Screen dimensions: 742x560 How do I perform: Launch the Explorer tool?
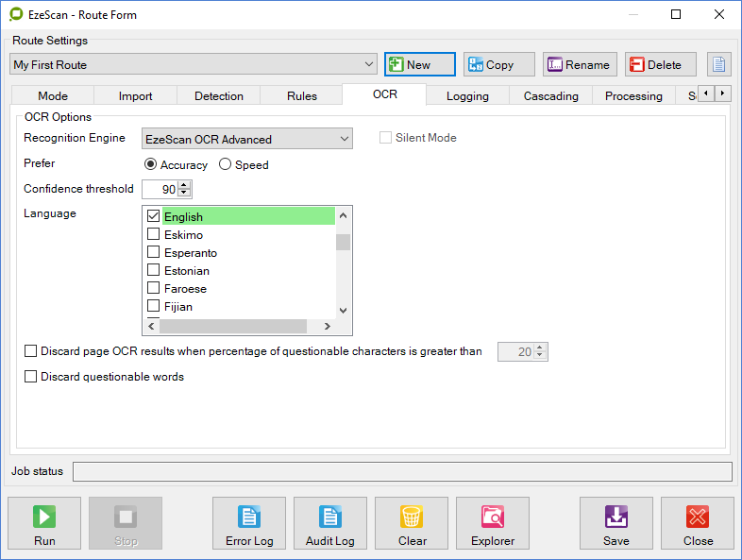[493, 523]
